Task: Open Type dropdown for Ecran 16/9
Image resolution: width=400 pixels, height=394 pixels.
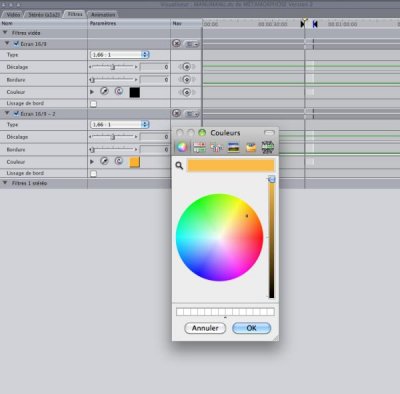Action: [119, 55]
